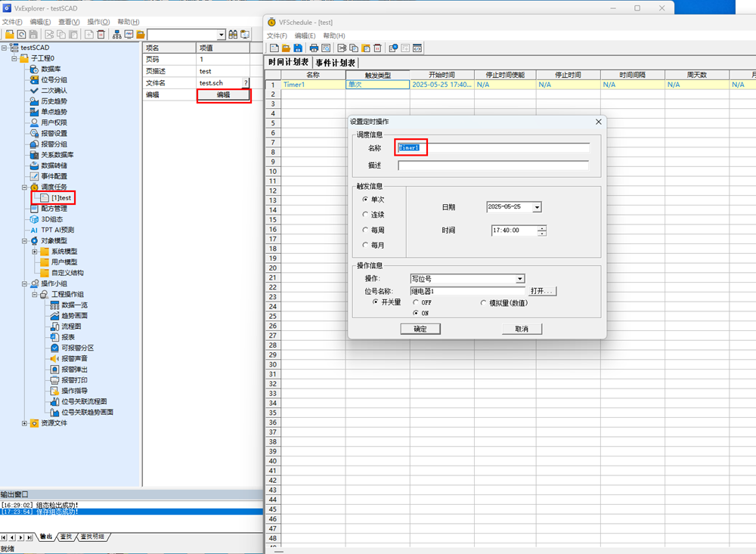Click blue save icon in VFSchedule toolbar

(298, 48)
